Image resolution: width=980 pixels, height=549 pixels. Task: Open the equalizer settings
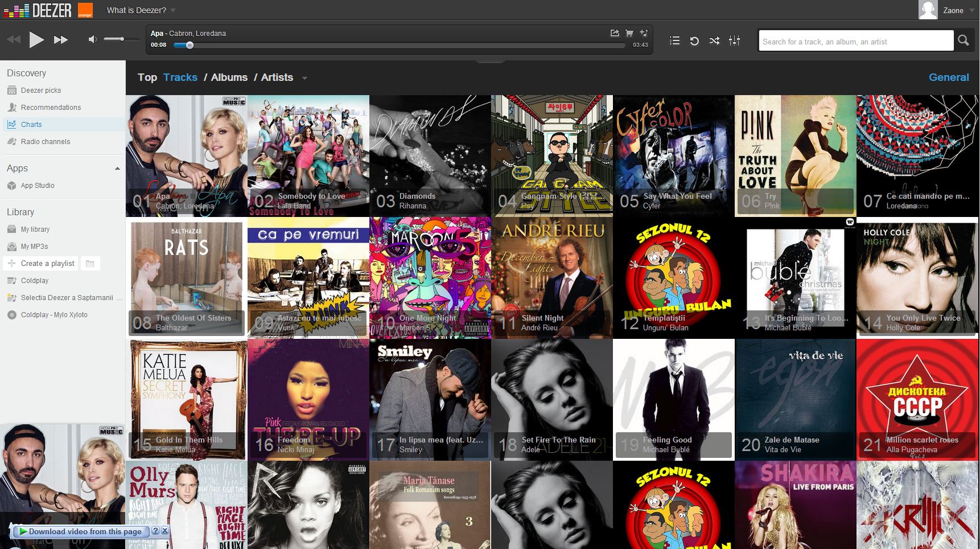tap(735, 40)
